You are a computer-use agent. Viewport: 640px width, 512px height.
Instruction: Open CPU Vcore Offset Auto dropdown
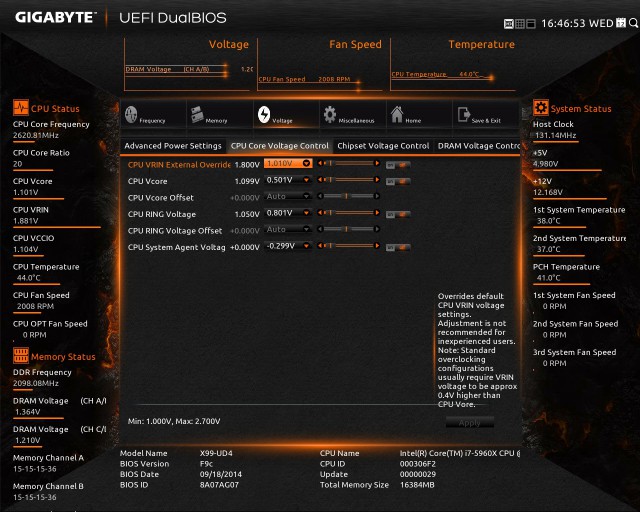[x=288, y=196]
